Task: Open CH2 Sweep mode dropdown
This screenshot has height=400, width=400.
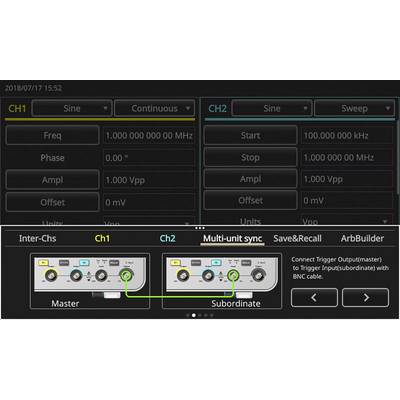Action: (355, 108)
